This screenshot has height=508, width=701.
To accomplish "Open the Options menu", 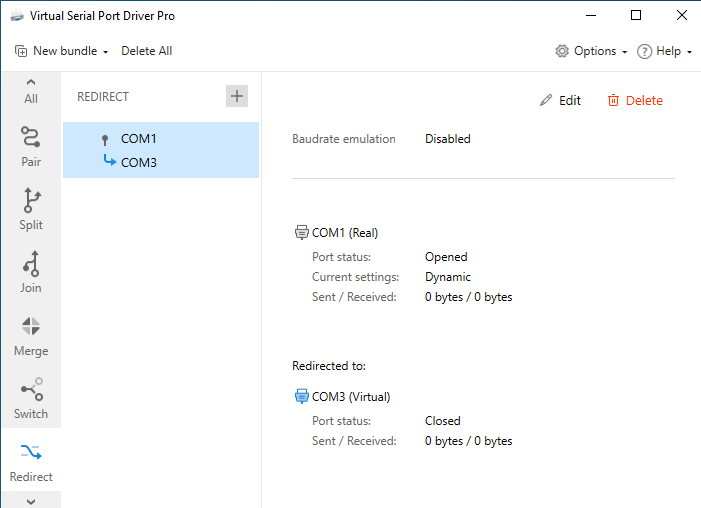I will click(x=591, y=51).
